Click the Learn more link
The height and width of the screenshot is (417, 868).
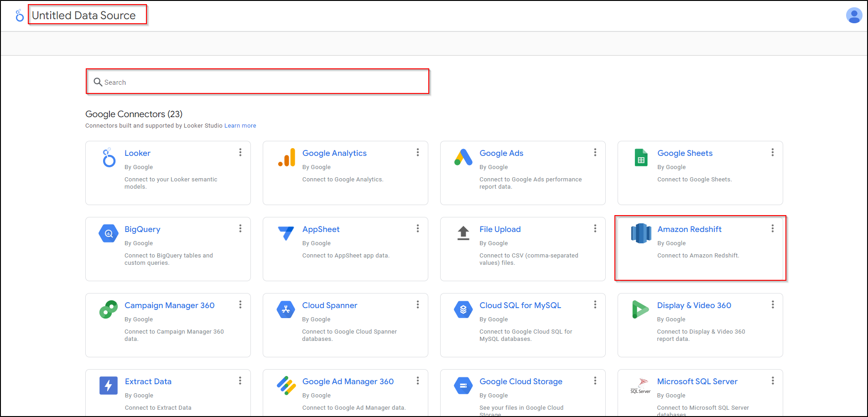[x=240, y=126]
